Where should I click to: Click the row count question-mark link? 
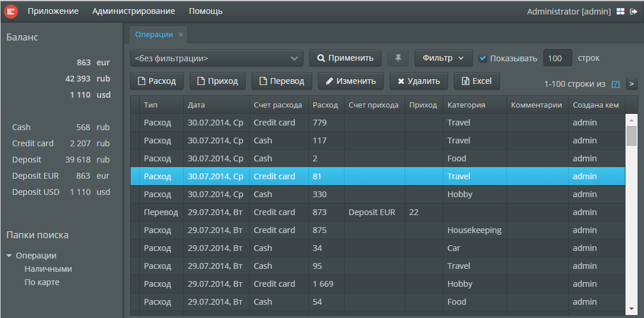(616, 84)
